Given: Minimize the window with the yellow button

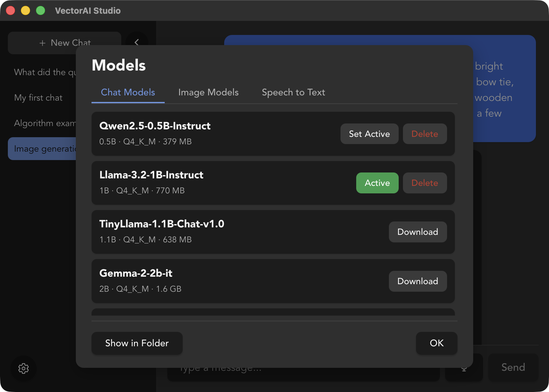Looking at the screenshot, I should point(25,10).
